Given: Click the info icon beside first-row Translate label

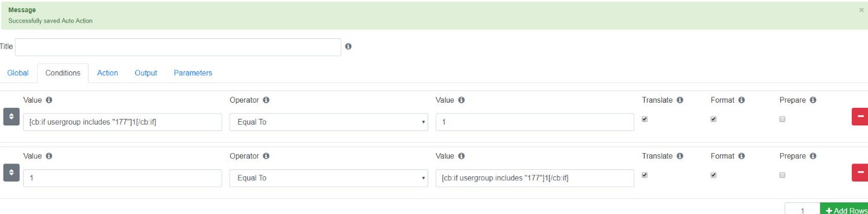Looking at the screenshot, I should tap(680, 100).
